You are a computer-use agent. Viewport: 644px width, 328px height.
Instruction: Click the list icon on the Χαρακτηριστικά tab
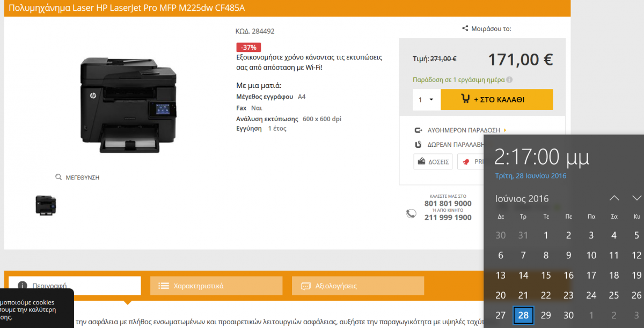(x=164, y=286)
